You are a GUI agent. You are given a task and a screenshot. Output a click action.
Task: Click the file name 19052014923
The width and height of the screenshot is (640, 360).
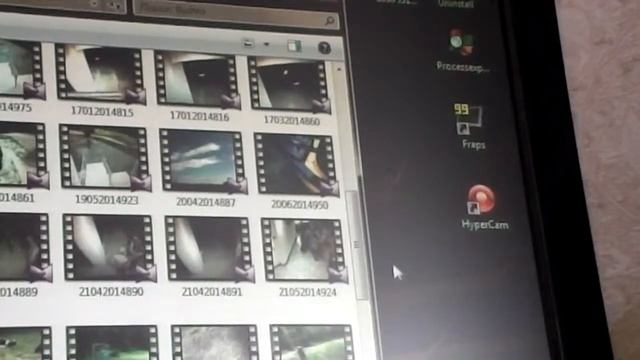[107, 200]
